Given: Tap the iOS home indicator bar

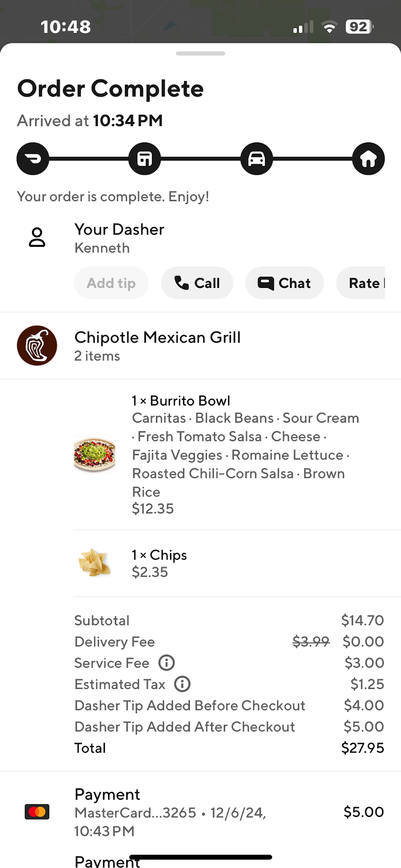Looking at the screenshot, I should 200,857.
